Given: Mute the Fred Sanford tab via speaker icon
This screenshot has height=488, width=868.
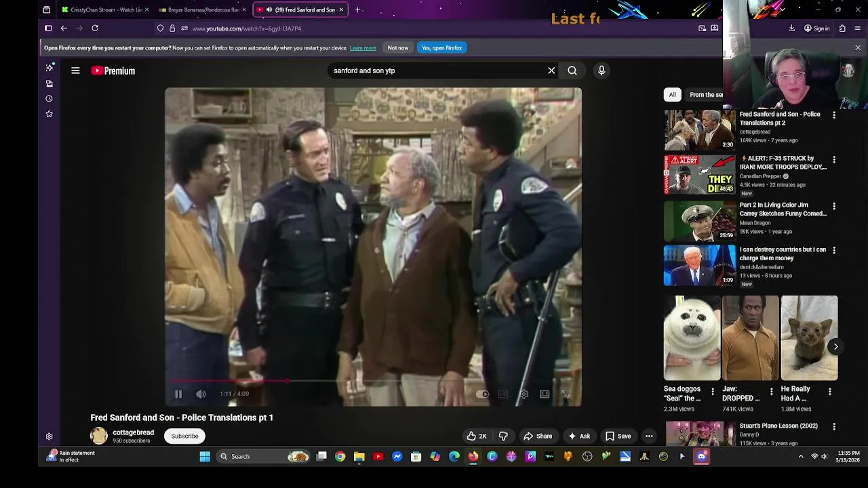Looking at the screenshot, I should (269, 10).
